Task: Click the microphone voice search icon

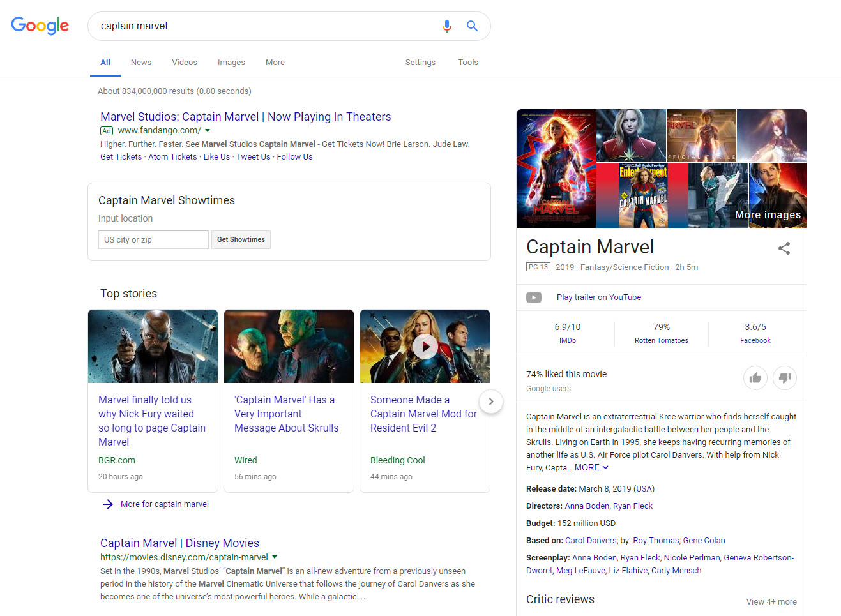Action: 447,26
